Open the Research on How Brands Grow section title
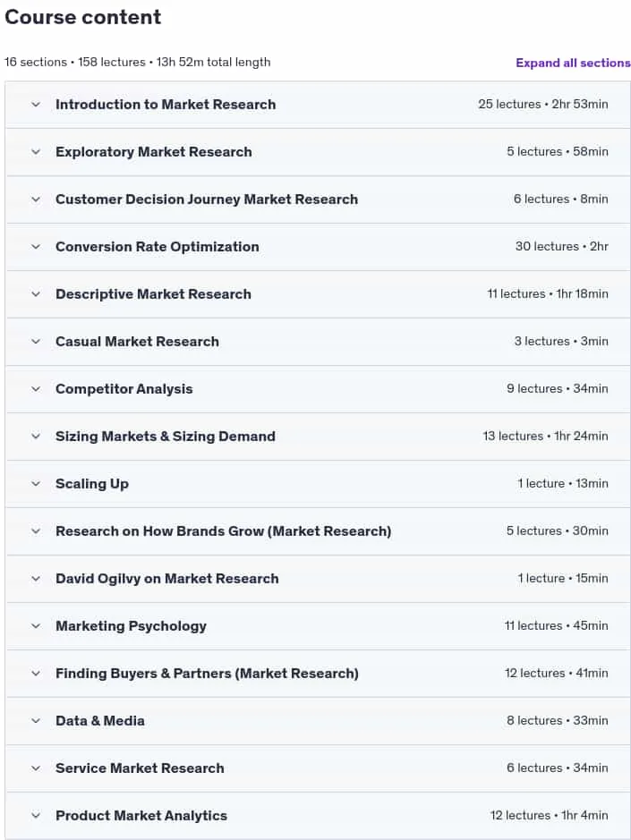 [223, 530]
